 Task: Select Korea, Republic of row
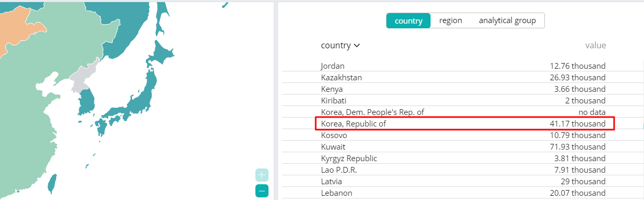(464, 124)
